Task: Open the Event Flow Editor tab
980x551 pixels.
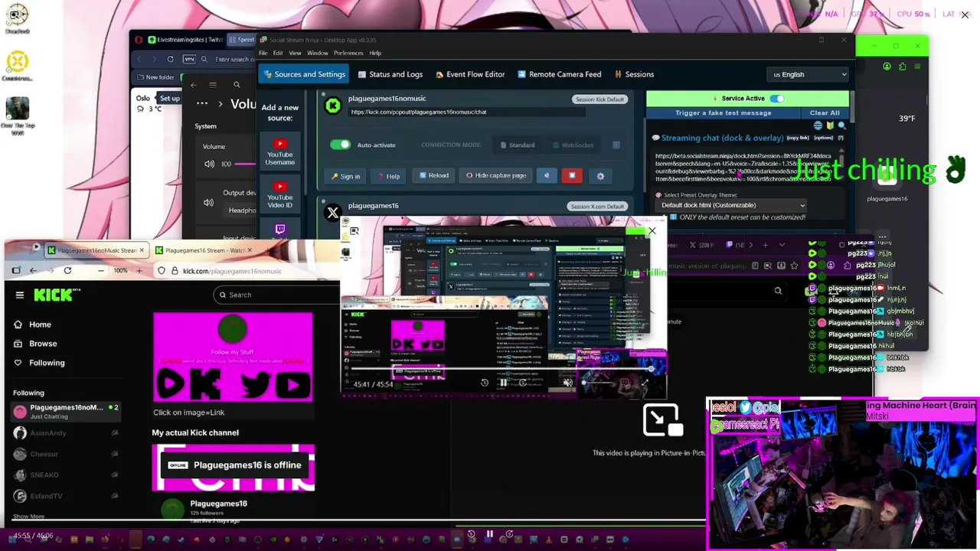Action: (x=469, y=74)
